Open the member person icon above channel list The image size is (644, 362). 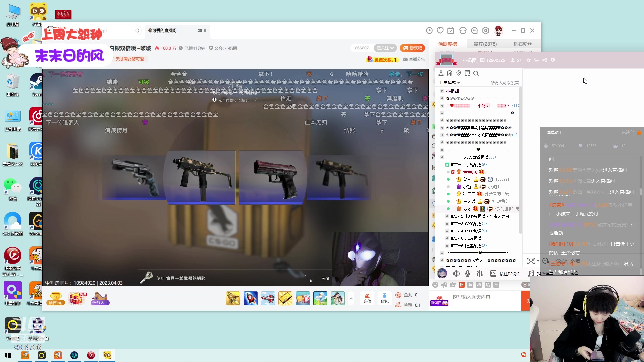pyautogui.click(x=441, y=73)
